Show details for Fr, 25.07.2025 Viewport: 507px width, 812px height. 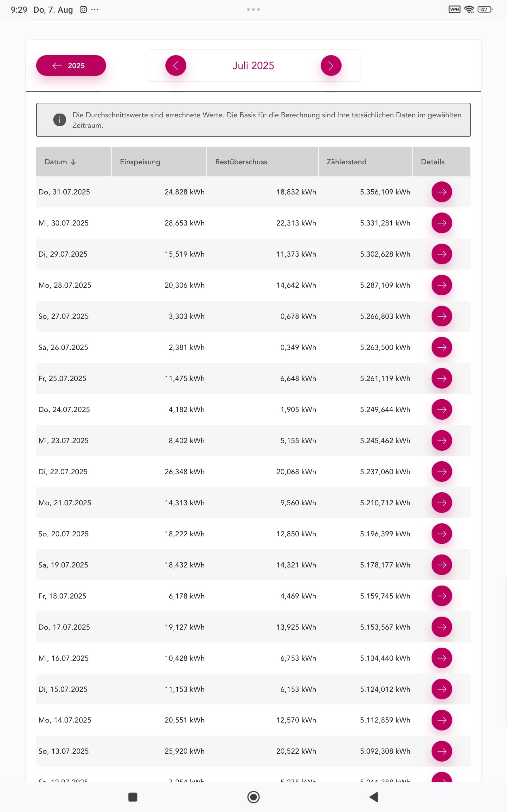coord(441,378)
